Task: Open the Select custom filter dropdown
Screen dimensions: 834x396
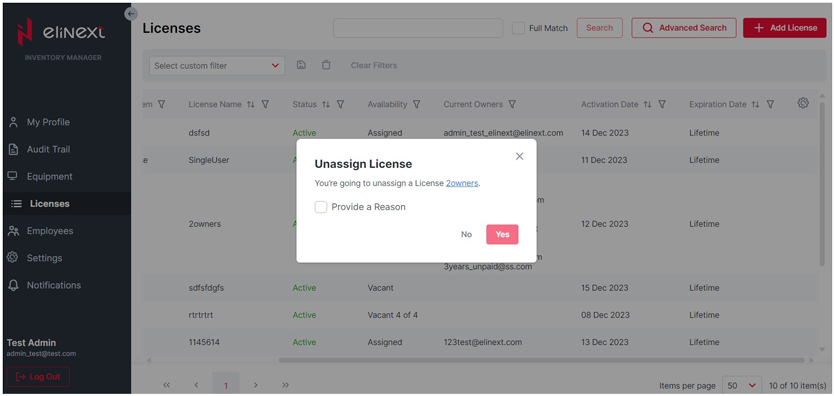Action: pos(217,66)
